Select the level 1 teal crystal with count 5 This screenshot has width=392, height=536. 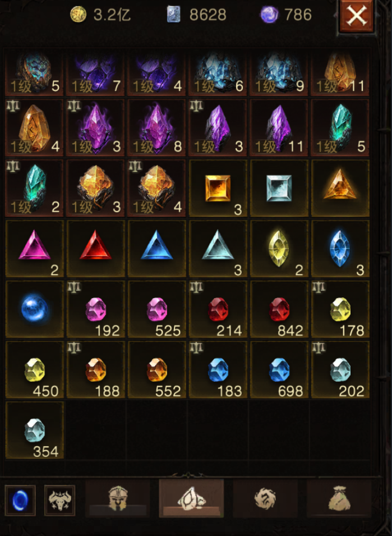coord(340,127)
